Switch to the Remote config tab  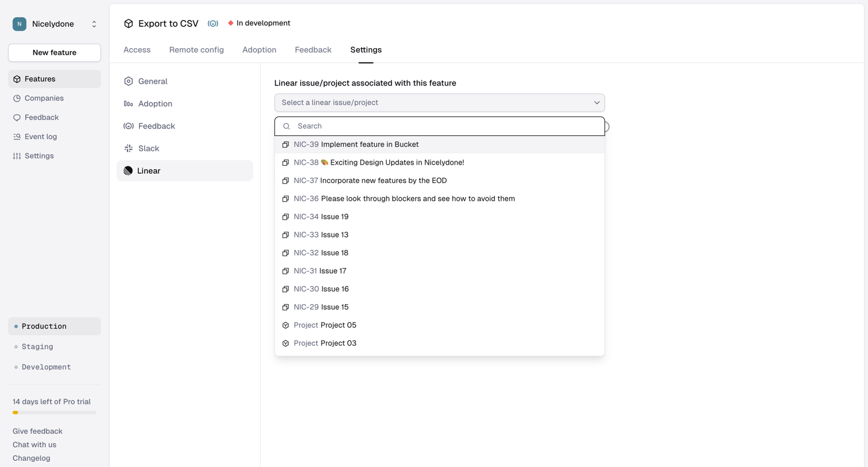[x=196, y=50]
